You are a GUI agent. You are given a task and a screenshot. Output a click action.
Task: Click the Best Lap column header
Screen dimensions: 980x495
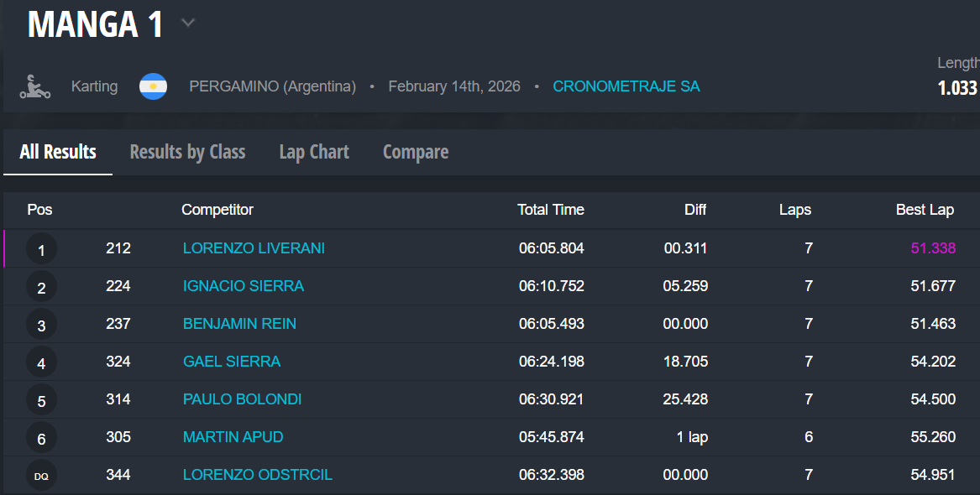(x=925, y=210)
